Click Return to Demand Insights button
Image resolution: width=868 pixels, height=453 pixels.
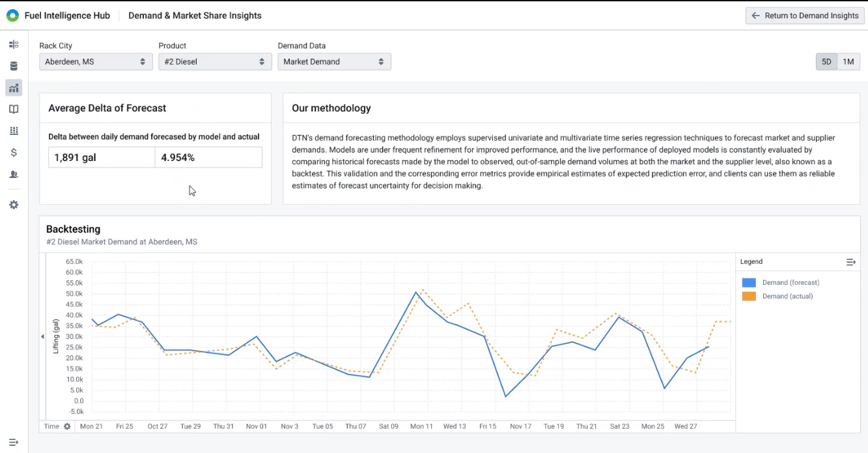click(805, 16)
